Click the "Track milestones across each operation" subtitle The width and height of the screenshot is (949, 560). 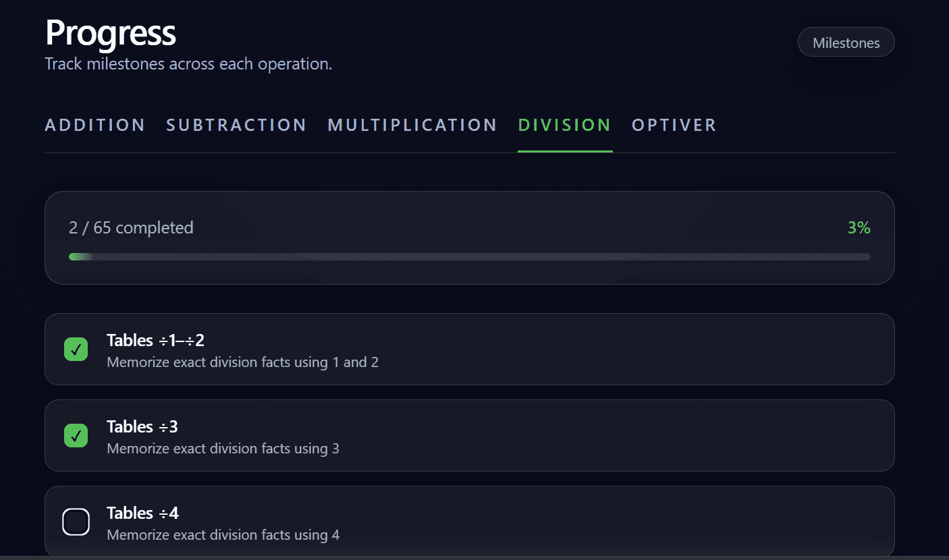[188, 64]
